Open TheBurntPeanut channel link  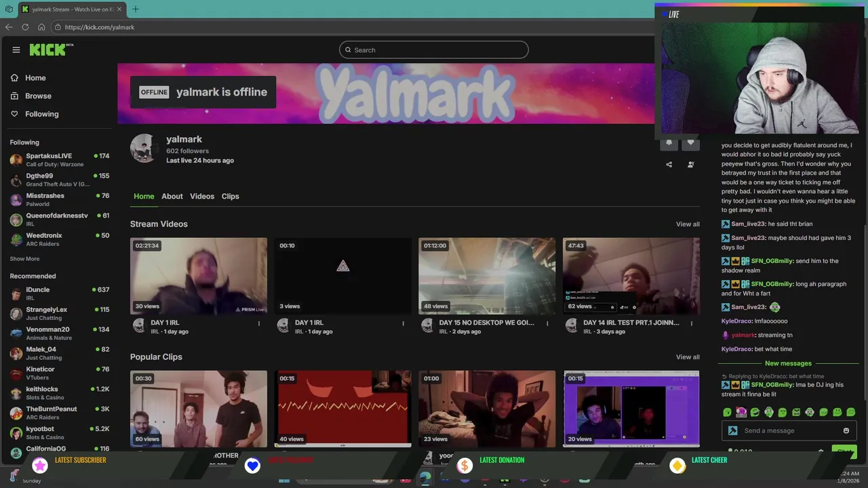pos(60,413)
